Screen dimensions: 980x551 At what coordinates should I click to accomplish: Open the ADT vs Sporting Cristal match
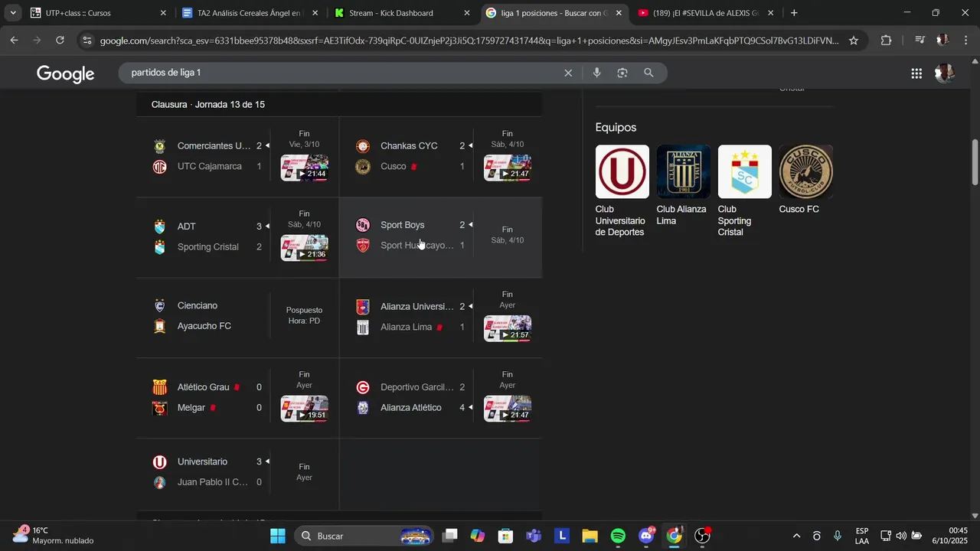tap(237, 237)
